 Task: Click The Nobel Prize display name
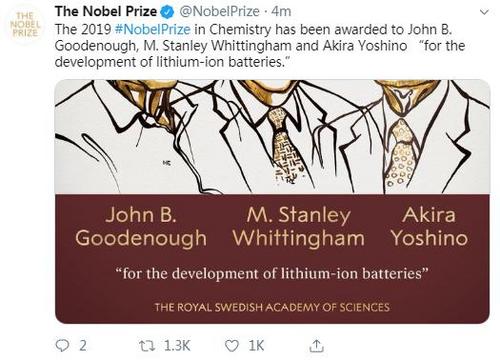(106, 12)
